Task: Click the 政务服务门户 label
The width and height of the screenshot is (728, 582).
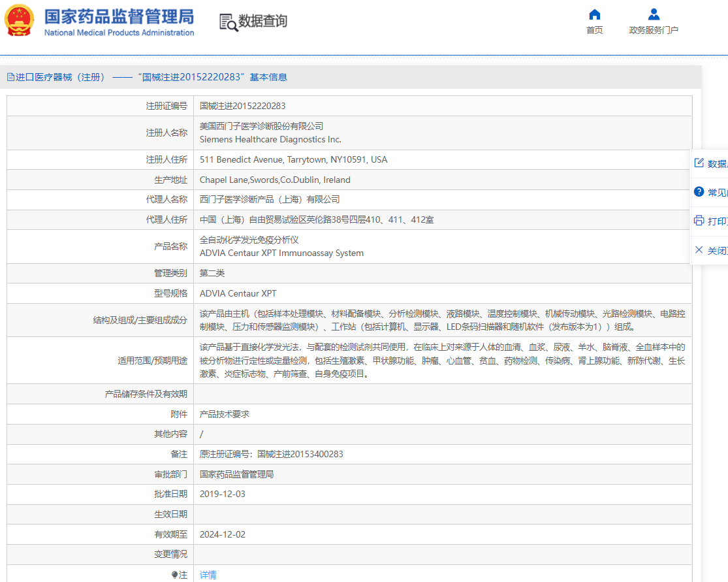Action: point(654,30)
